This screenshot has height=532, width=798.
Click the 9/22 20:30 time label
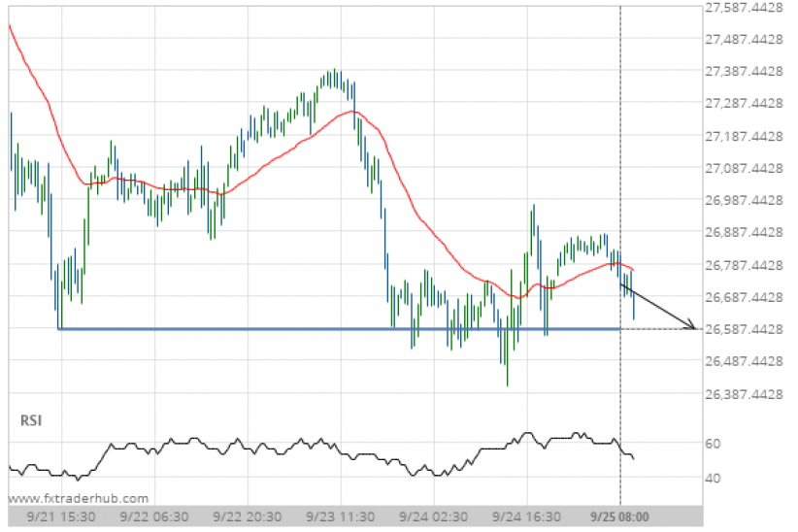point(248,517)
